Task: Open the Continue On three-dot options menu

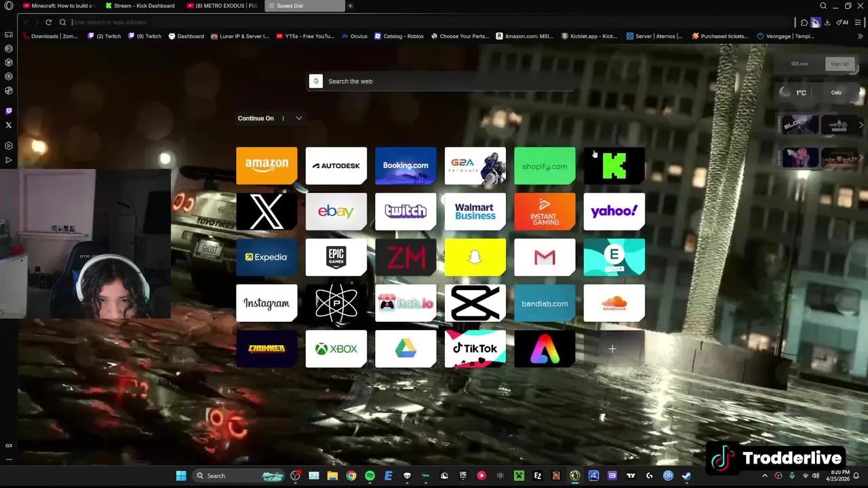Action: click(x=283, y=118)
